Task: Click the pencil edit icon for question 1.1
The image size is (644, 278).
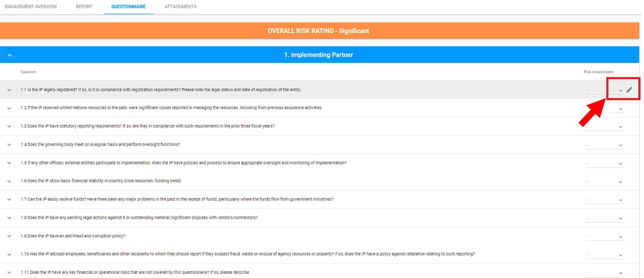Action: point(629,90)
